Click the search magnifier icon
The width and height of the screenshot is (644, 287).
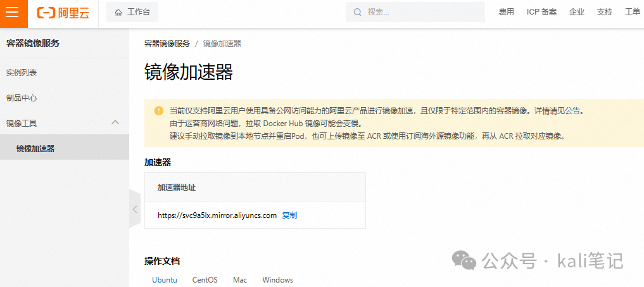point(358,12)
